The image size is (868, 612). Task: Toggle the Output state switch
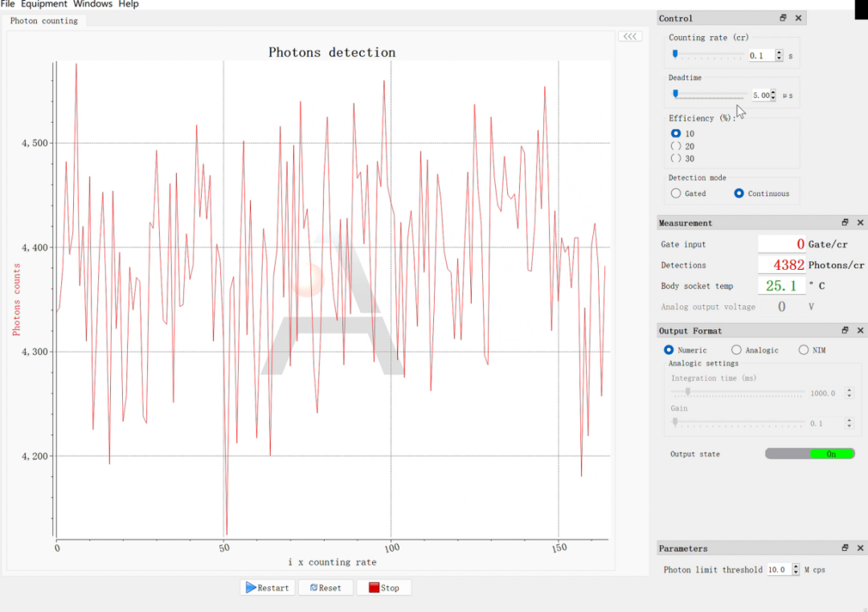pos(810,454)
